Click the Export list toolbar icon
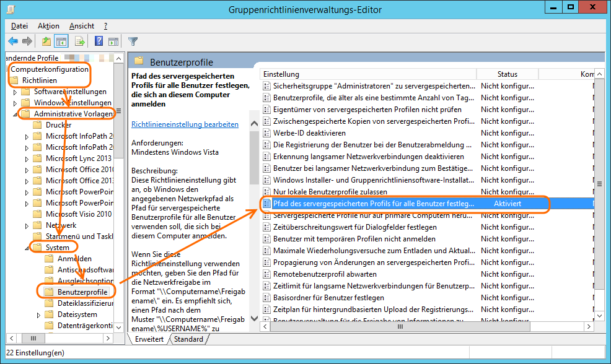Image resolution: width=611 pixels, height=364 pixels. tap(79, 41)
